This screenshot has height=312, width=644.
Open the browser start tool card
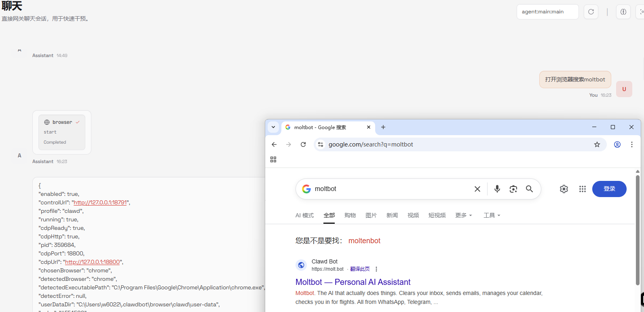click(x=62, y=132)
